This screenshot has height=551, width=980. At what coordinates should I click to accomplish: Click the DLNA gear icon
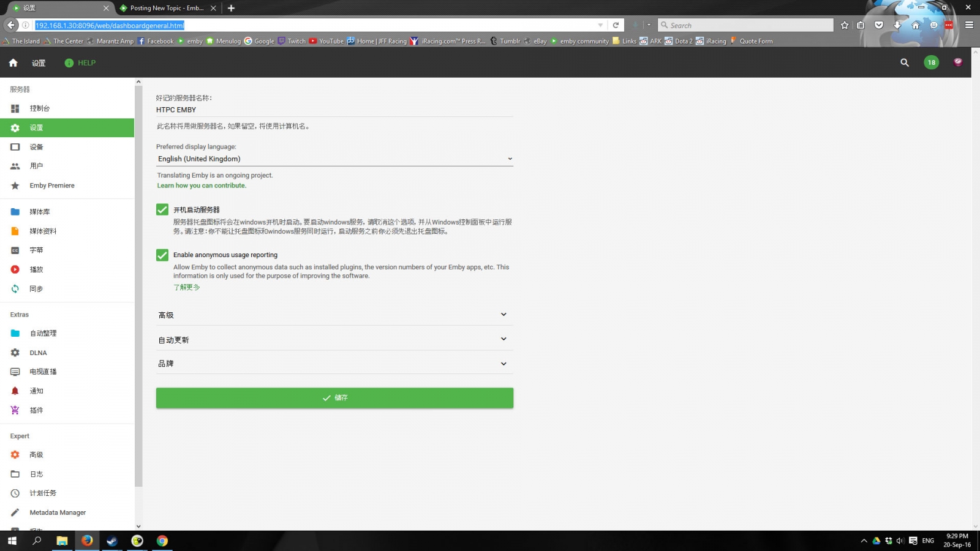(15, 353)
